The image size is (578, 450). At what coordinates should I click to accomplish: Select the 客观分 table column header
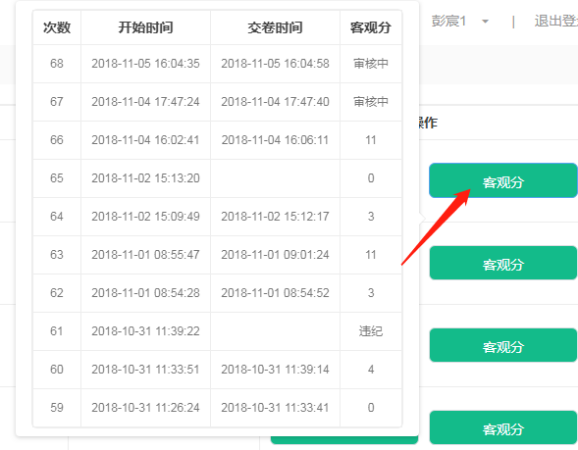(x=371, y=28)
